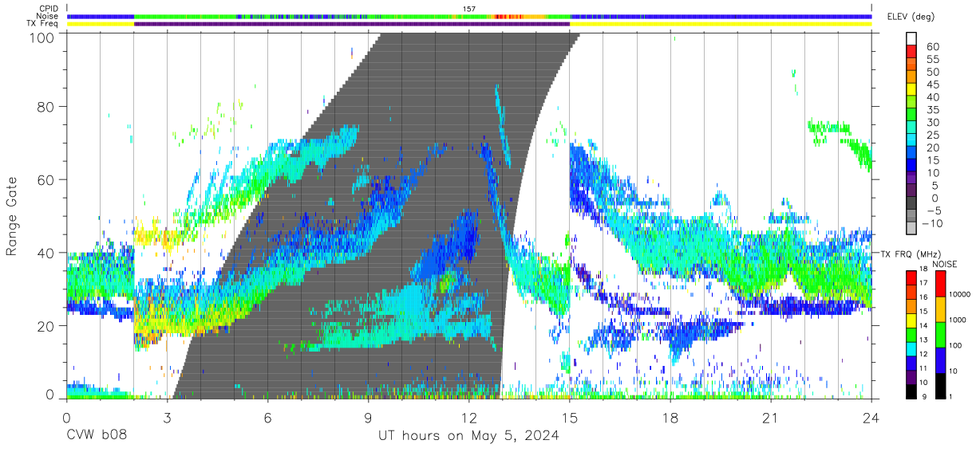The height and width of the screenshot is (452, 980).
Task: Click the Range Gate axis tick '40'
Action: pos(47,253)
